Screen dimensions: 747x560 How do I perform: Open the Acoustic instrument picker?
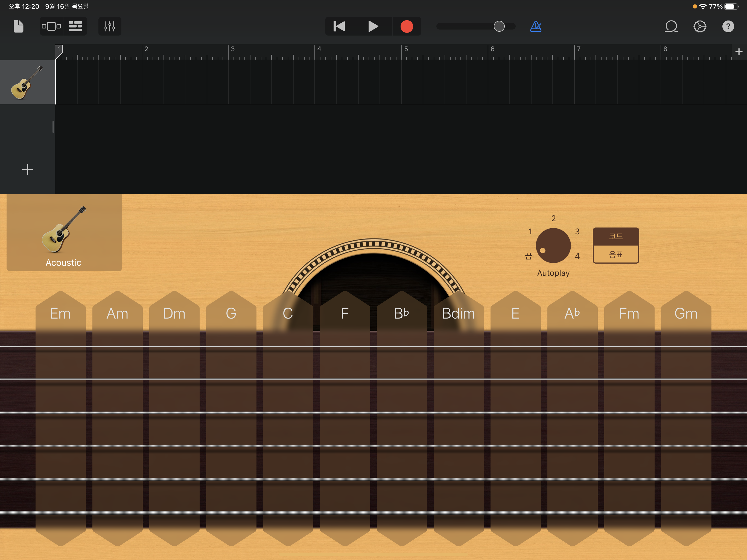click(64, 233)
